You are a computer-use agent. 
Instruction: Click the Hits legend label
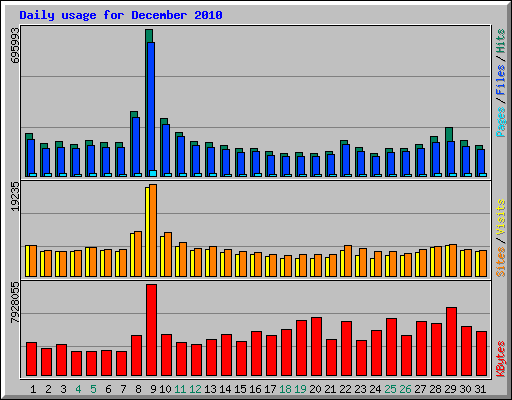(x=501, y=41)
